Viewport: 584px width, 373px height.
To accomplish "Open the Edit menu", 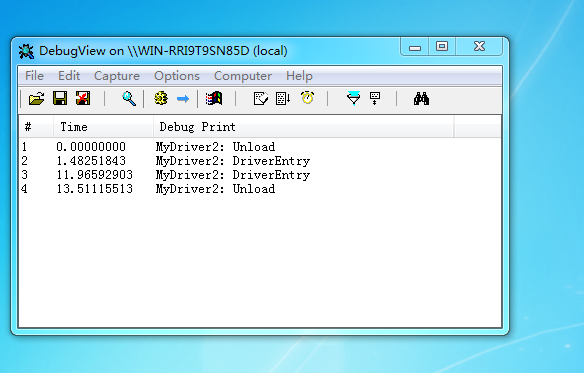I will (69, 76).
